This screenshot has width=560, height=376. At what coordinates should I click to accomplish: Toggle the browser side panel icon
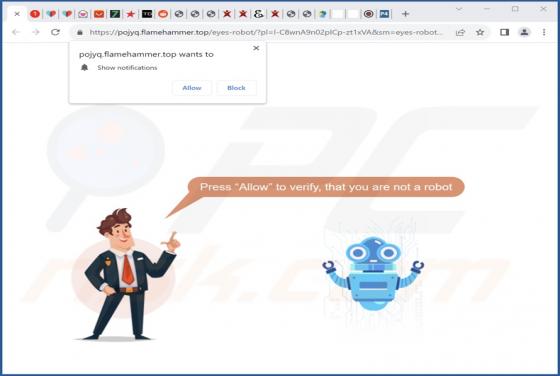click(x=504, y=32)
